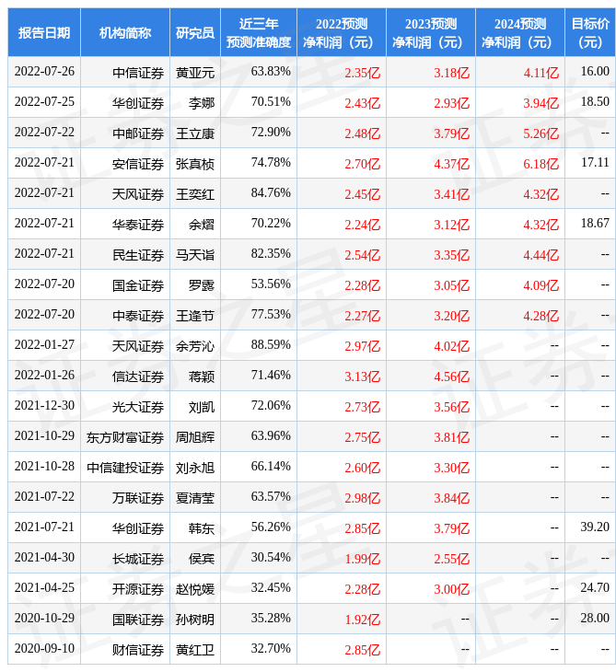Screen dimensions: 616x672
Task: Click analyst name 余芳沁
Action: (x=195, y=346)
